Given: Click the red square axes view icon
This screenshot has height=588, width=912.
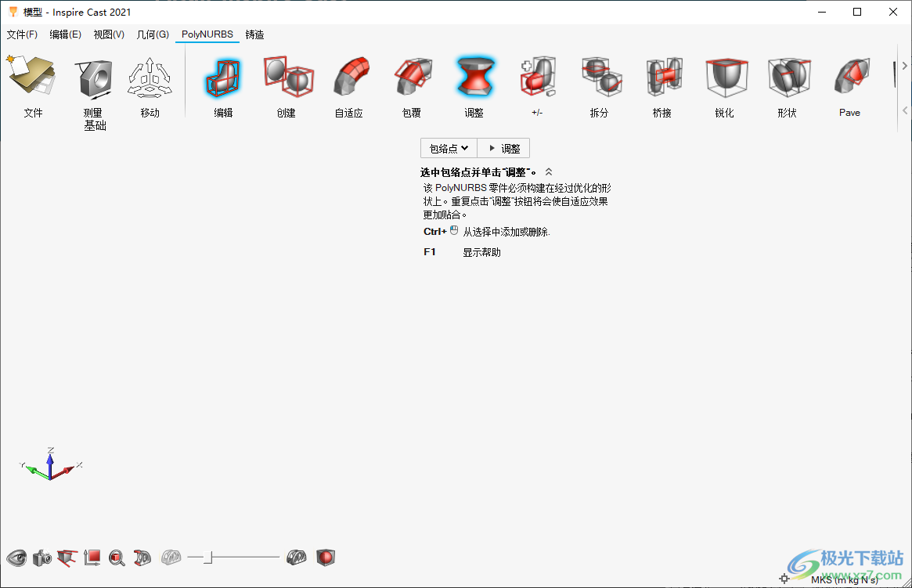Looking at the screenshot, I should coord(92,557).
